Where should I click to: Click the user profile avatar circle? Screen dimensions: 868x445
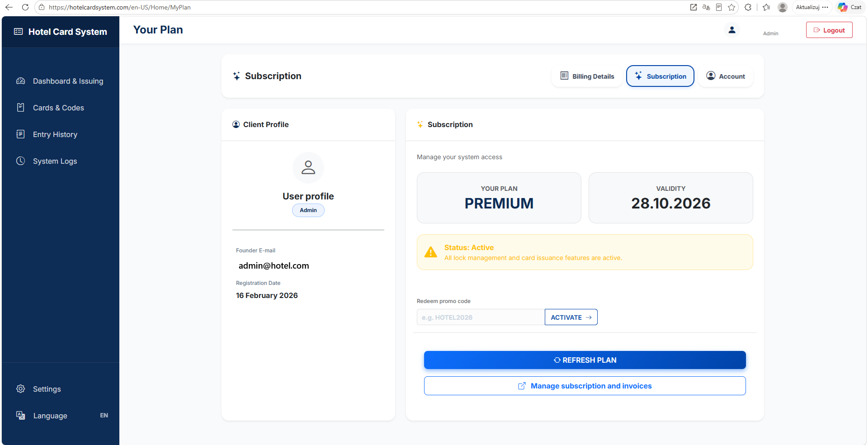308,168
